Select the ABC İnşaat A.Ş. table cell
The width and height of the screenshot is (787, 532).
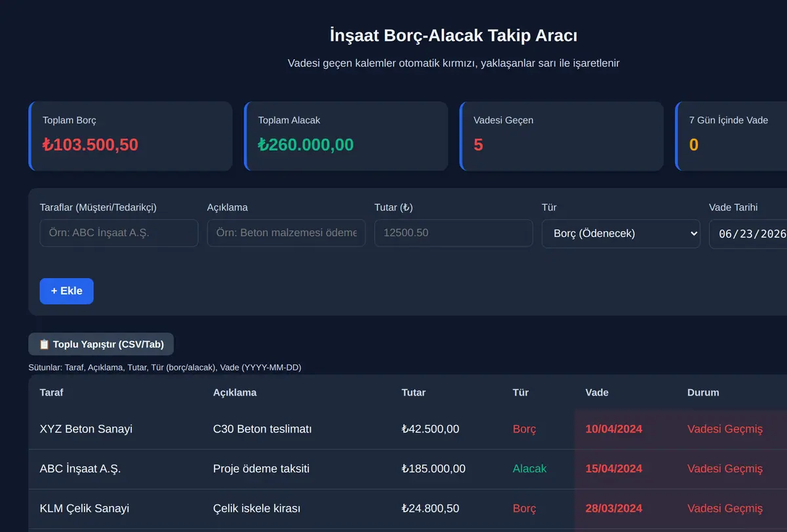(x=81, y=469)
